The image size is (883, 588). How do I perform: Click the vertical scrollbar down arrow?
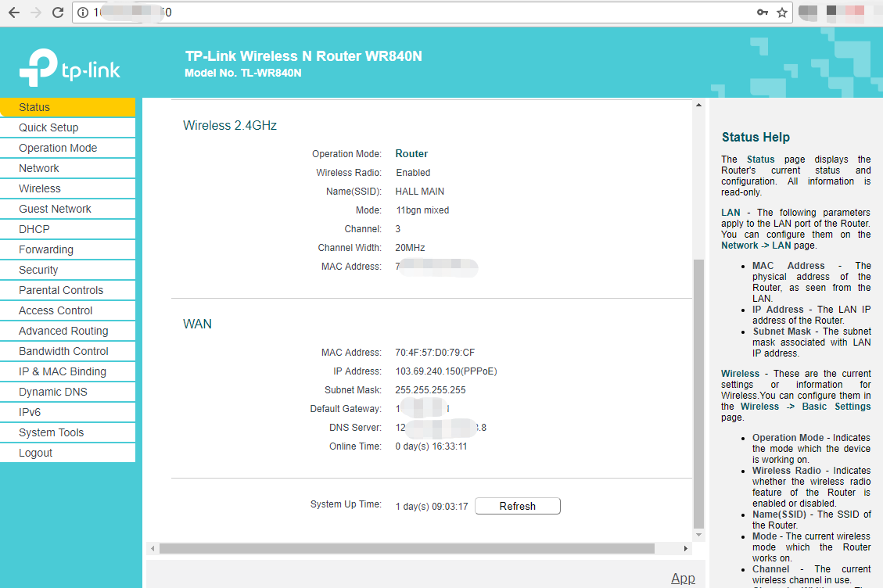[x=699, y=535]
